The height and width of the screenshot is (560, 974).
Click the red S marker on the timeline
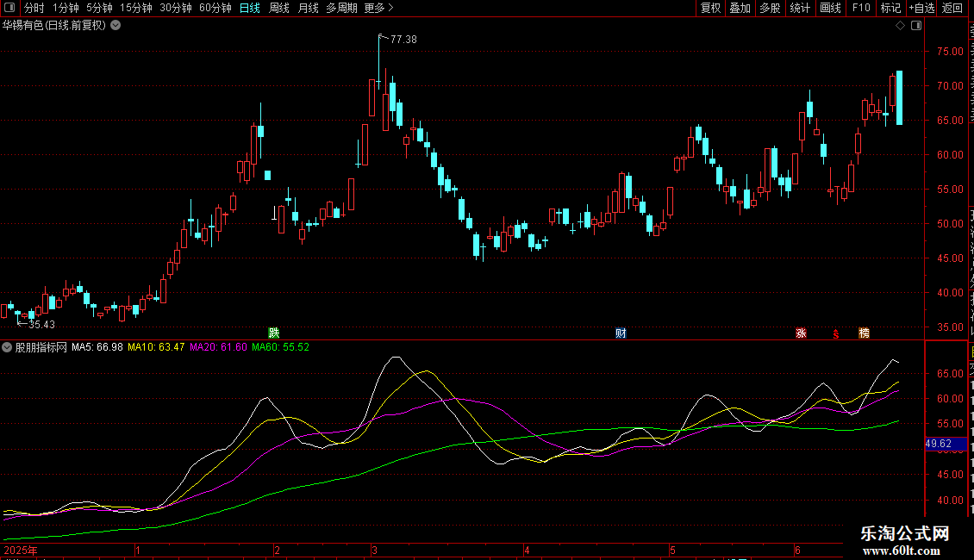tap(836, 334)
